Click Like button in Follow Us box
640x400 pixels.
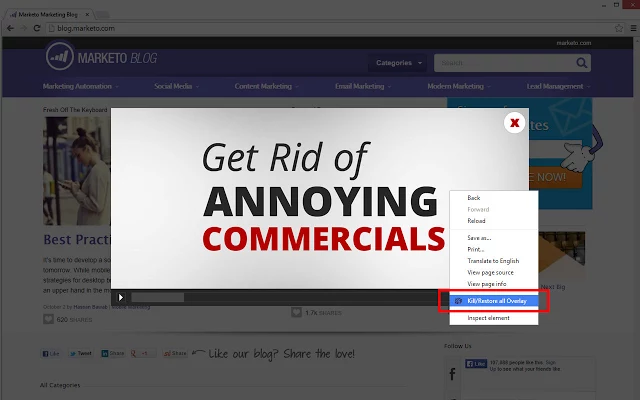[x=476, y=363]
